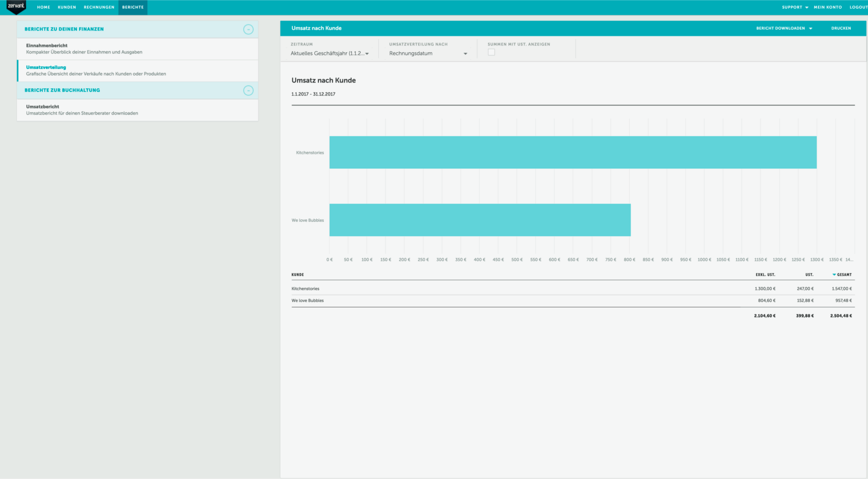Screen dimensions: 868x479
Task: Click the grand total 2.504,48 €
Action: click(841, 316)
